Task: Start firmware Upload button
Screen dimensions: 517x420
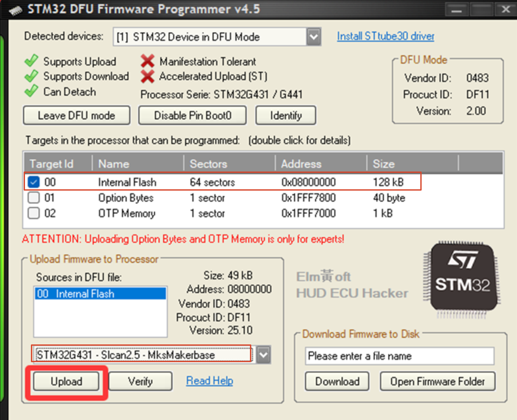Action: point(66,381)
